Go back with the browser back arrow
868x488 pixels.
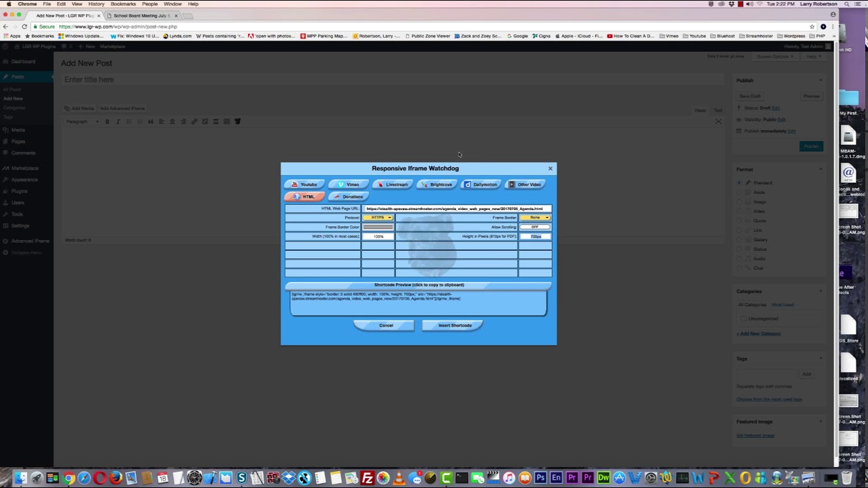5,26
